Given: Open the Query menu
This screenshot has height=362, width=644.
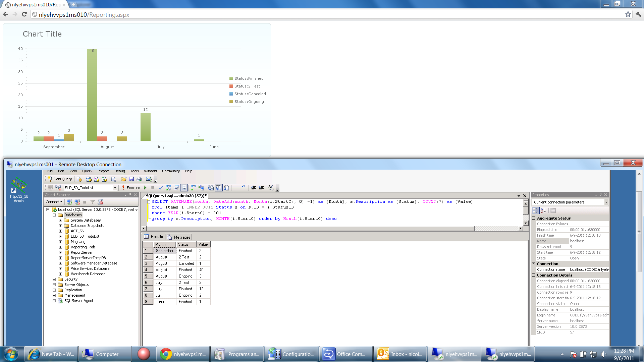Looking at the screenshot, I should coord(87,171).
